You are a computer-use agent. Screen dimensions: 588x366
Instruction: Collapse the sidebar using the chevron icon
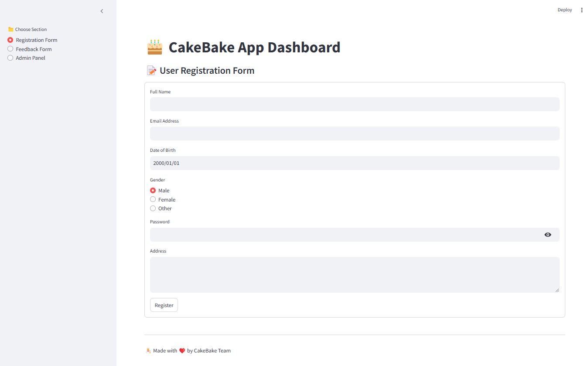102,11
